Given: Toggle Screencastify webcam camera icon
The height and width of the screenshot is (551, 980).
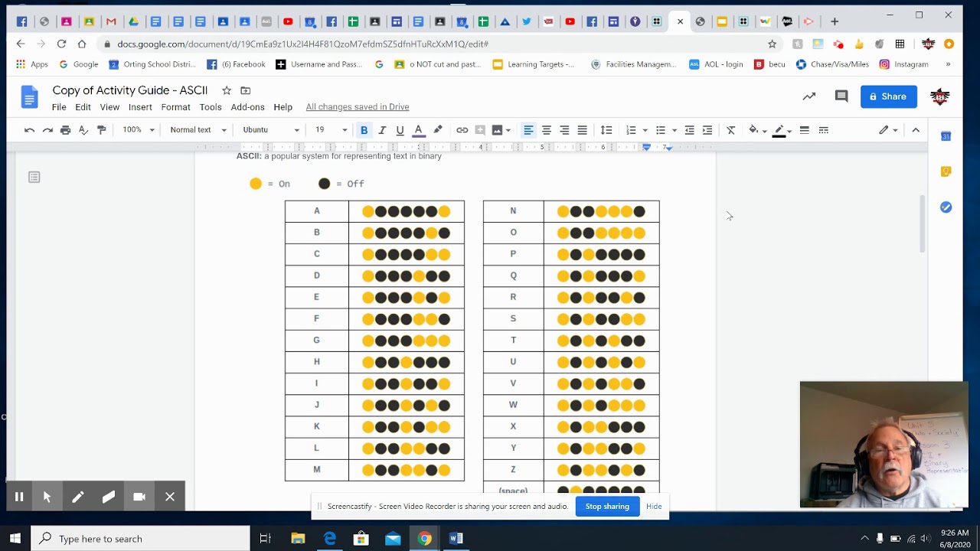Looking at the screenshot, I should point(139,497).
